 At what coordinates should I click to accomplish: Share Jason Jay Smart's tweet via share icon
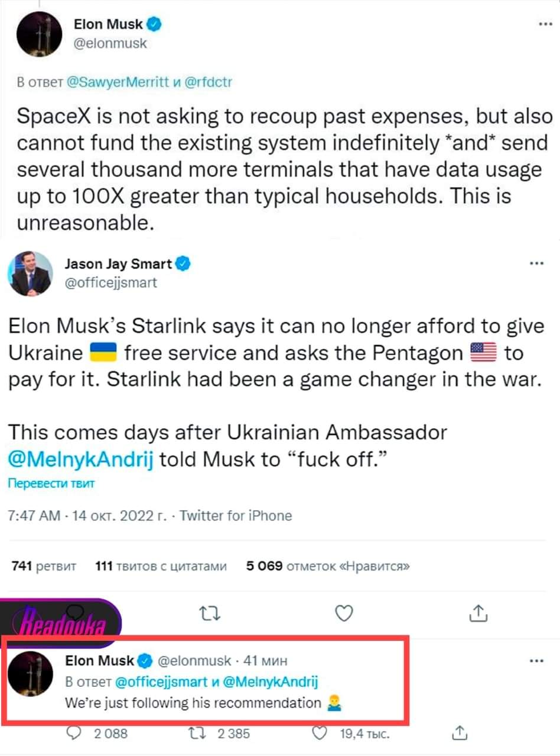(478, 613)
